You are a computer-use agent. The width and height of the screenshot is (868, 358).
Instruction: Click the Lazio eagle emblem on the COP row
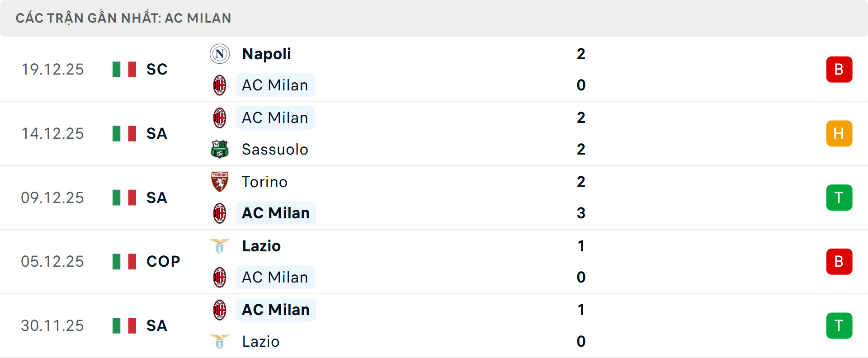click(220, 246)
